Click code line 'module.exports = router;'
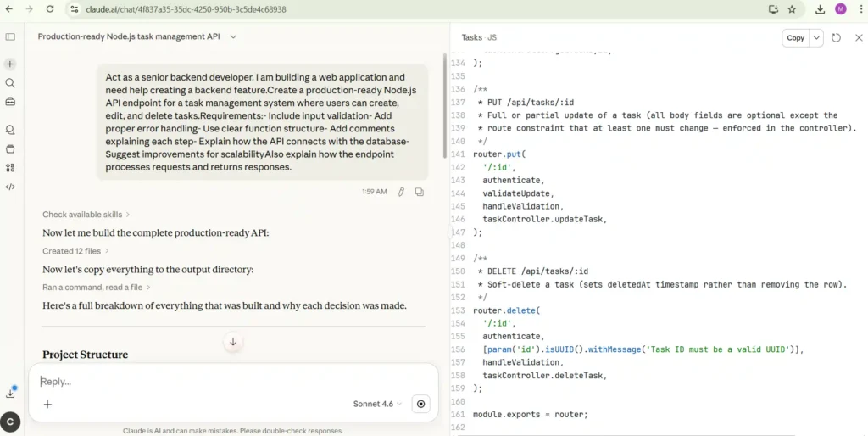This screenshot has height=436, width=868. [x=531, y=415]
